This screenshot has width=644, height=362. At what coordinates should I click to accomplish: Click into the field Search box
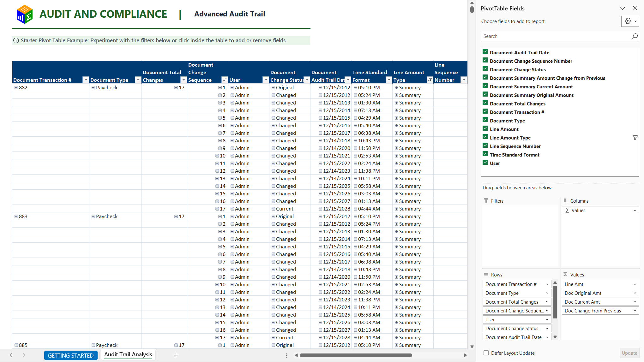pos(556,36)
